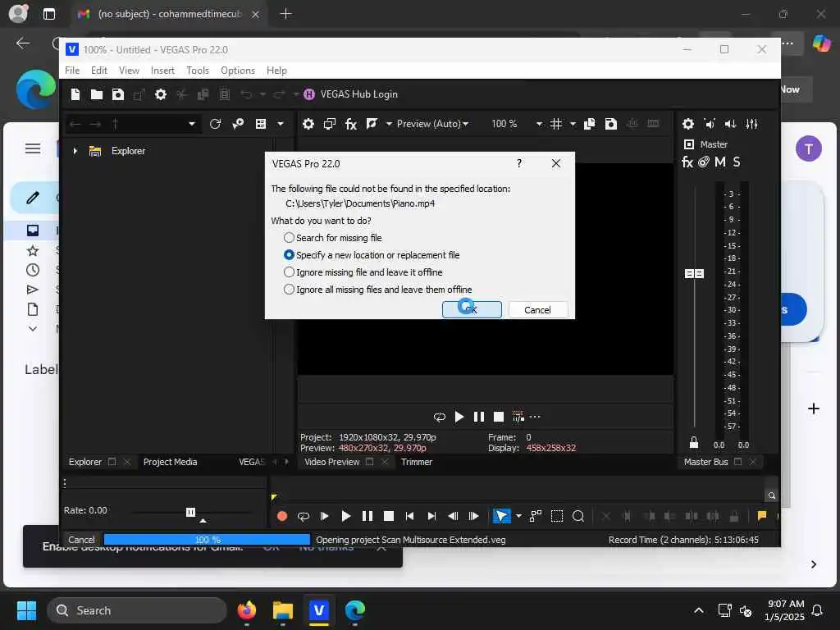The width and height of the screenshot is (840, 630).
Task: Click Master automation settings icon
Action: click(704, 162)
